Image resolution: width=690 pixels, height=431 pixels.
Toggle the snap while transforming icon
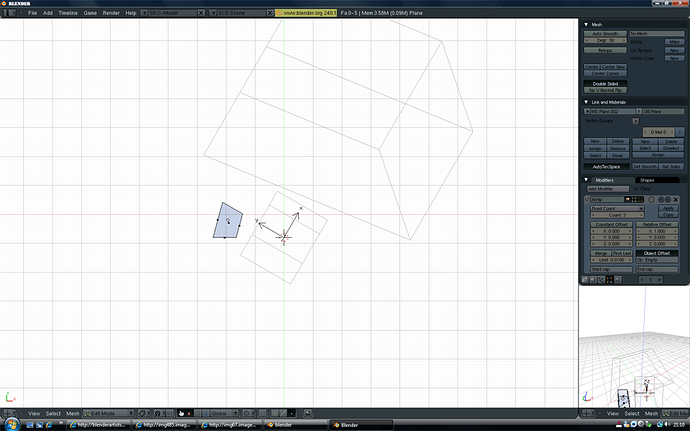click(263, 413)
